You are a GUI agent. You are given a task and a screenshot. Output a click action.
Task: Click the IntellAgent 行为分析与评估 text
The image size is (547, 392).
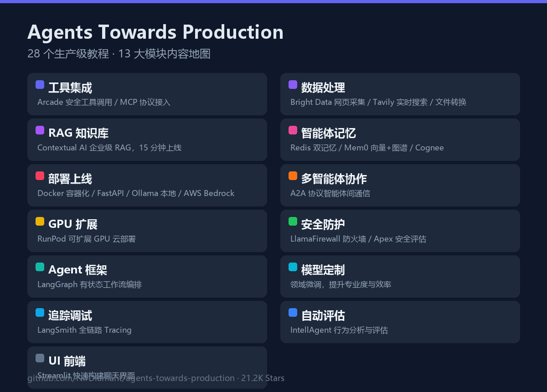(339, 330)
